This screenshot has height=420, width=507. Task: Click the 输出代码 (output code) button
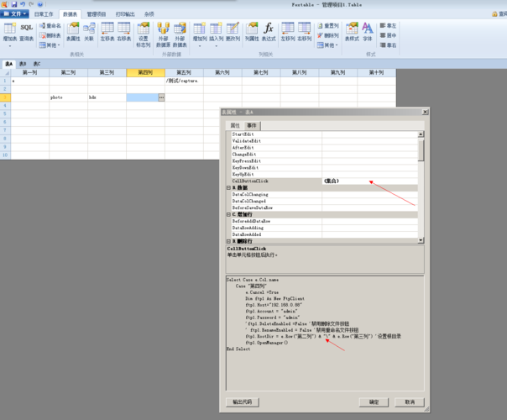pos(243,402)
